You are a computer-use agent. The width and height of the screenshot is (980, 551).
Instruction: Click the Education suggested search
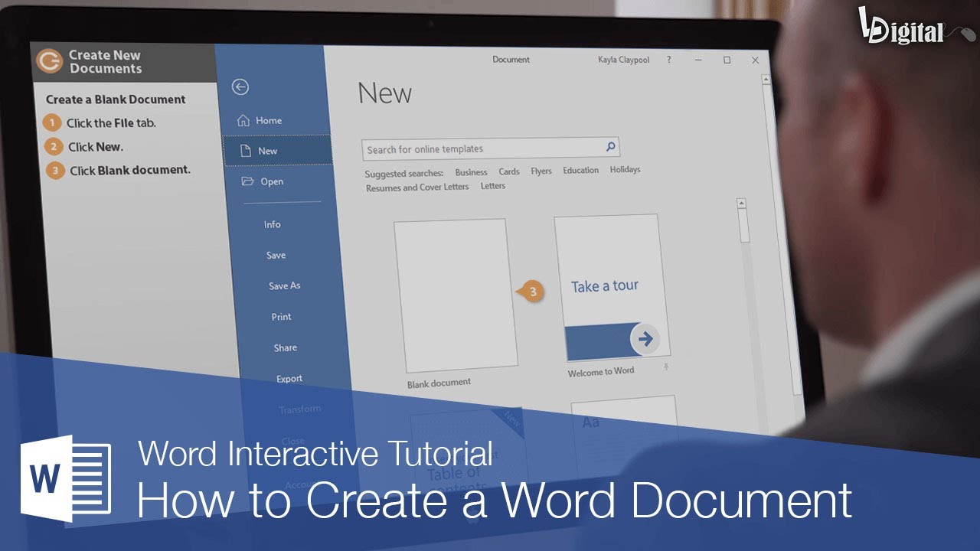580,170
